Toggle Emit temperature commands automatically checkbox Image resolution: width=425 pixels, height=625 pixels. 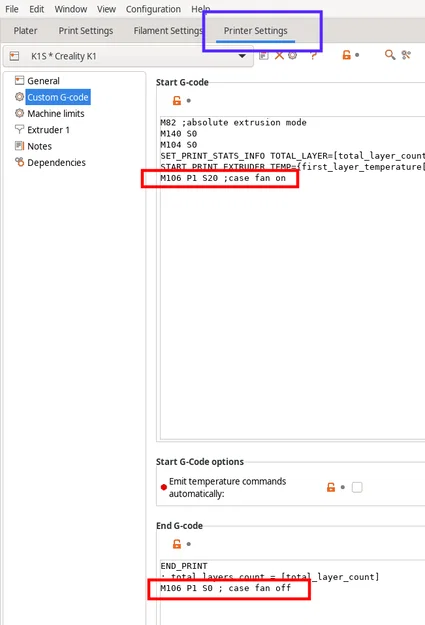tap(357, 487)
